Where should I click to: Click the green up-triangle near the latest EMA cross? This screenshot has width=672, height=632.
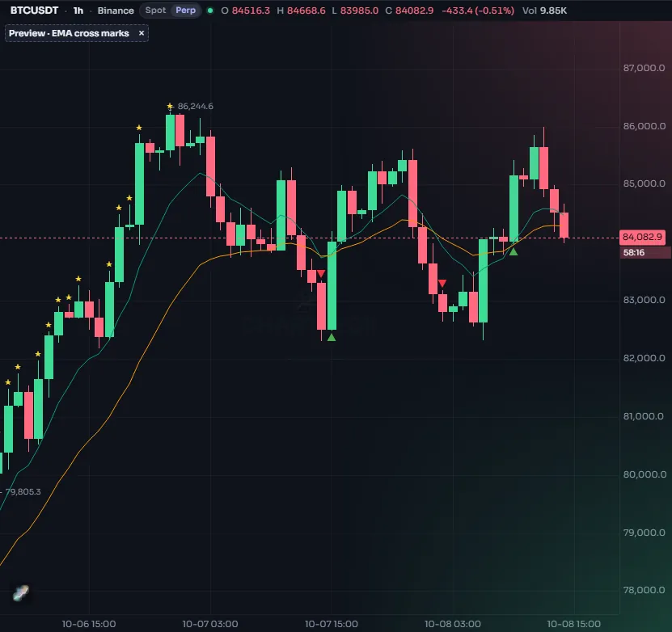(x=514, y=252)
